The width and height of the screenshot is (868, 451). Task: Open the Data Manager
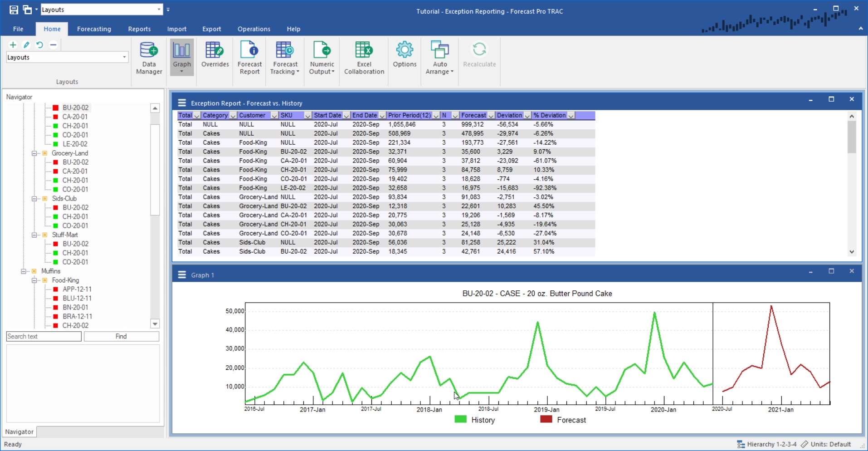(149, 58)
